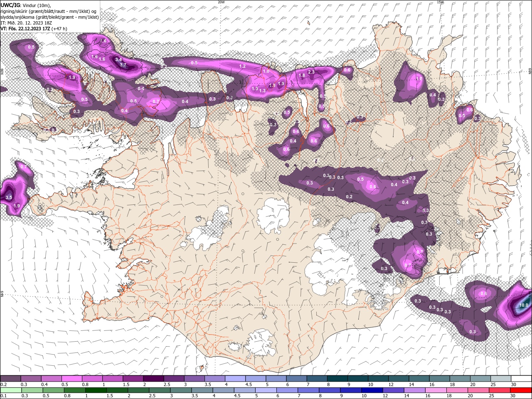Click the 3.5 value label off the west coast
Viewport: 532px width, 399px height.
click(9, 197)
